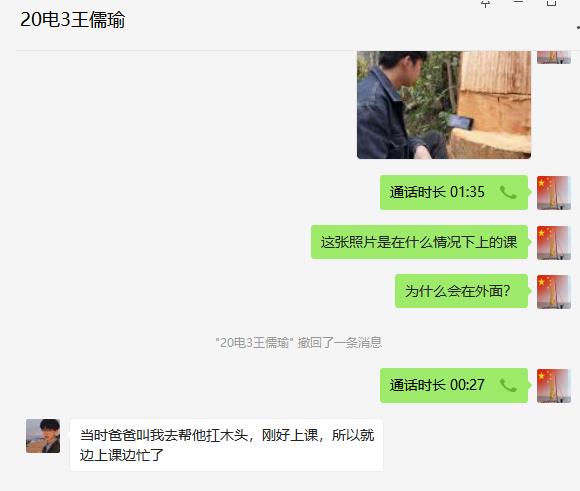Select the message 这张照片是在什么情况下上的课
Image resolution: width=580 pixels, height=491 pixels.
419,242
